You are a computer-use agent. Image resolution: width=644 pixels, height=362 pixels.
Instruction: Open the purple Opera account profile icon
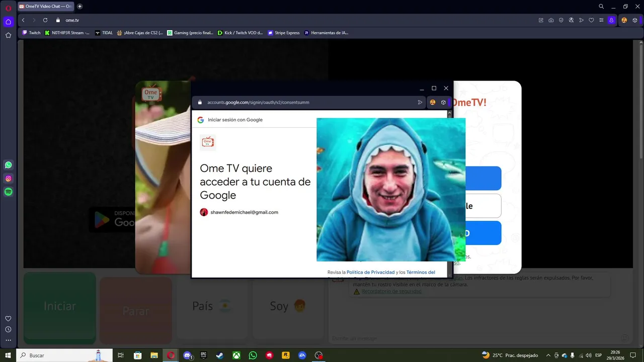[x=611, y=20]
